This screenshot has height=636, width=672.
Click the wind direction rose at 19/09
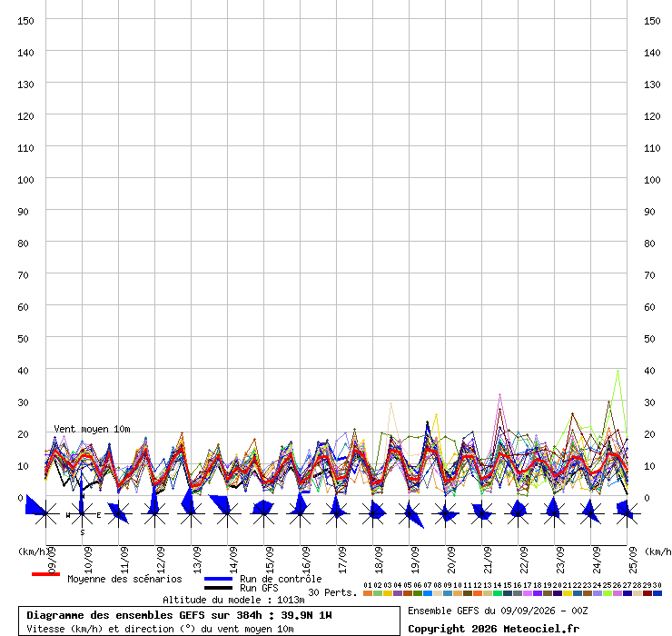(x=410, y=513)
